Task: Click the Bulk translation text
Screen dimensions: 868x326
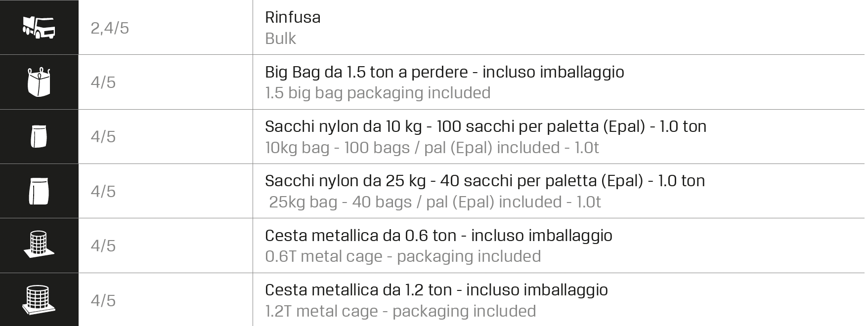Action: coord(280,39)
